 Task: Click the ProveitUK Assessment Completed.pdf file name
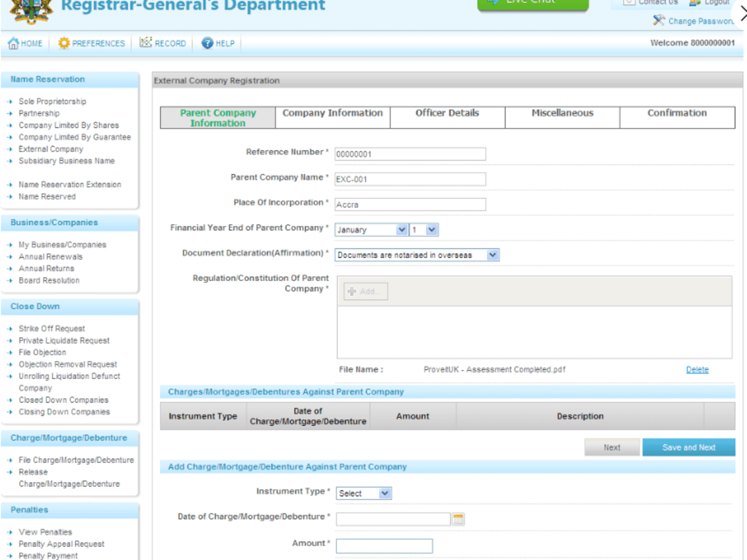pyautogui.click(x=495, y=369)
